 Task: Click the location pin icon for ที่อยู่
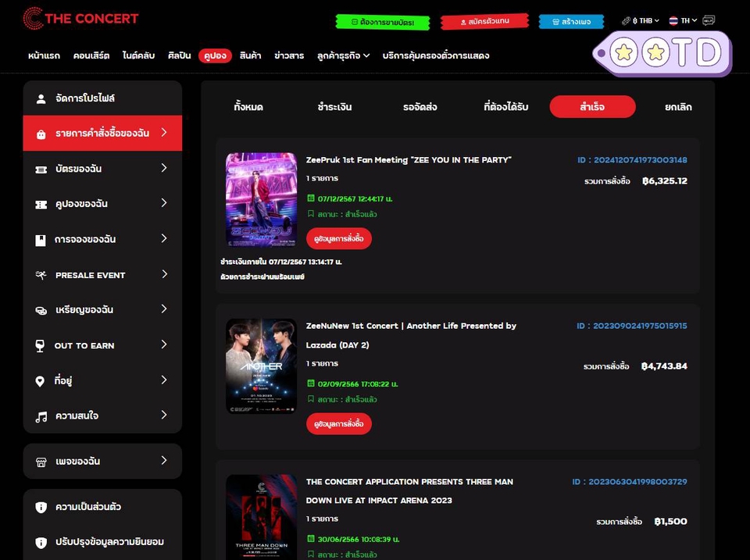pos(41,381)
